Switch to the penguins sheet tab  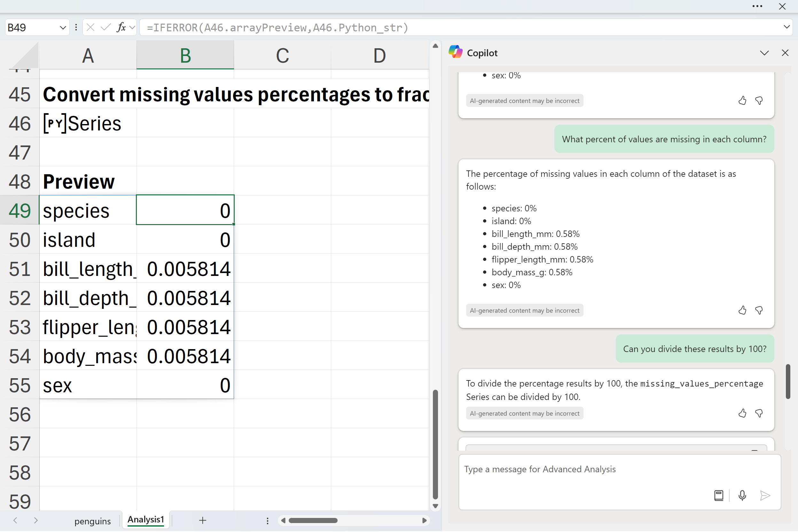click(x=92, y=521)
